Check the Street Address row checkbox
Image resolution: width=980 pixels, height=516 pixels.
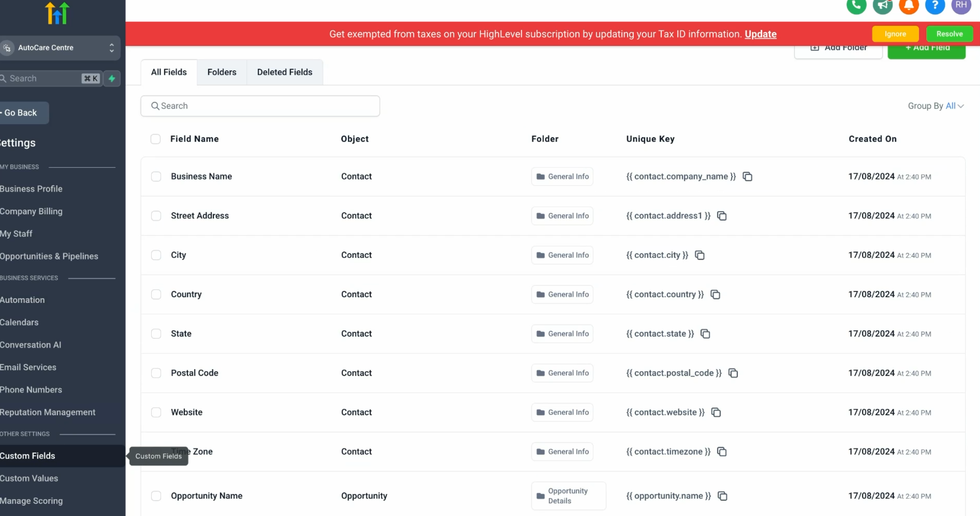pos(156,216)
